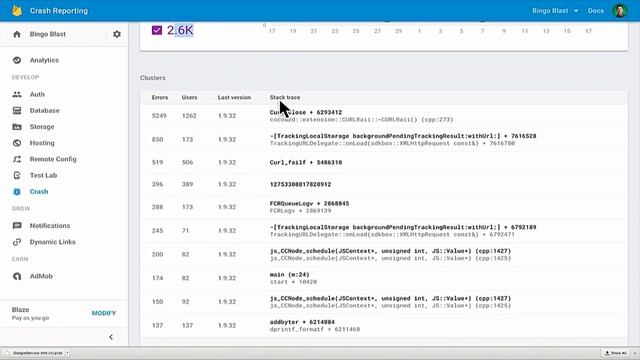Click the Test Lab icon
640x360 pixels.
[17, 176]
